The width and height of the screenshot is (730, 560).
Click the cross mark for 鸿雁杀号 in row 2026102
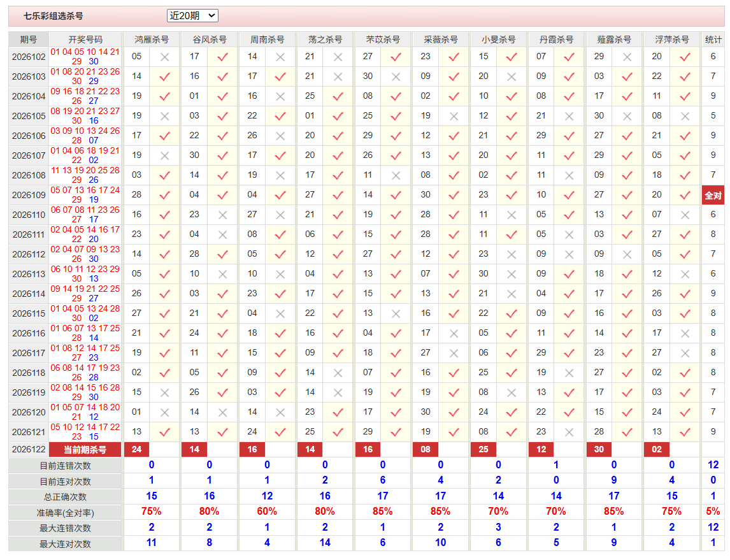pos(164,57)
